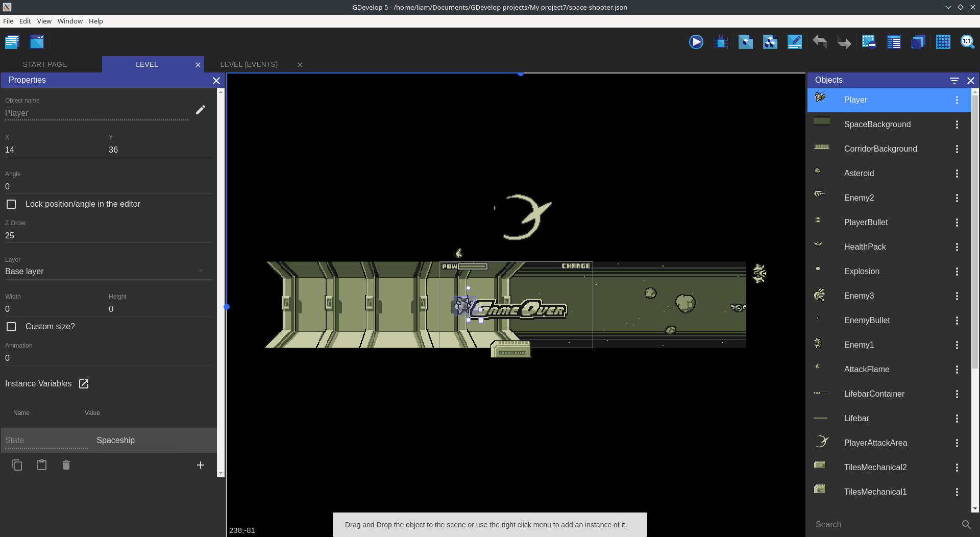This screenshot has height=537, width=980.
Task: Enable the Custom size checkbox
Action: [x=11, y=327]
